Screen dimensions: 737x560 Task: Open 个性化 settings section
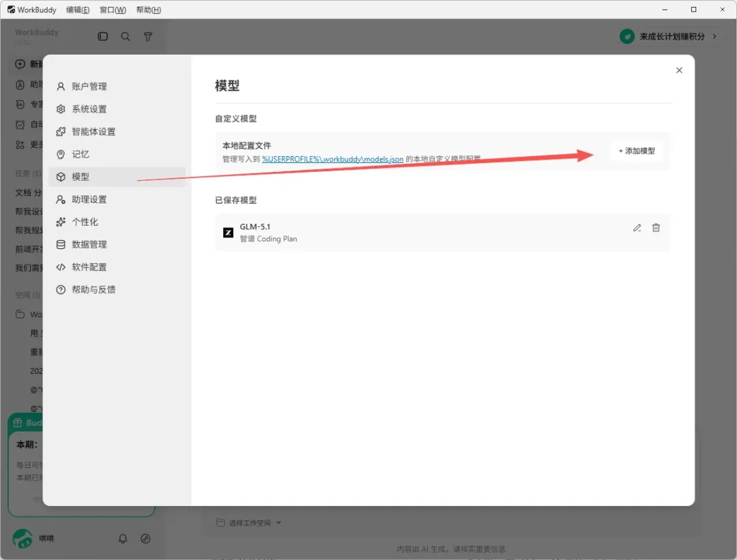117,222
